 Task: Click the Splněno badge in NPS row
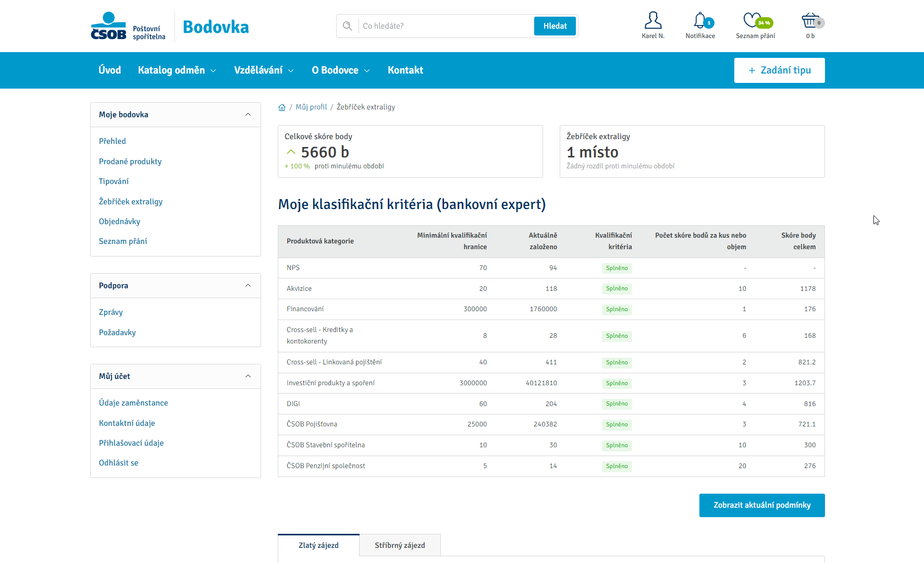617,268
